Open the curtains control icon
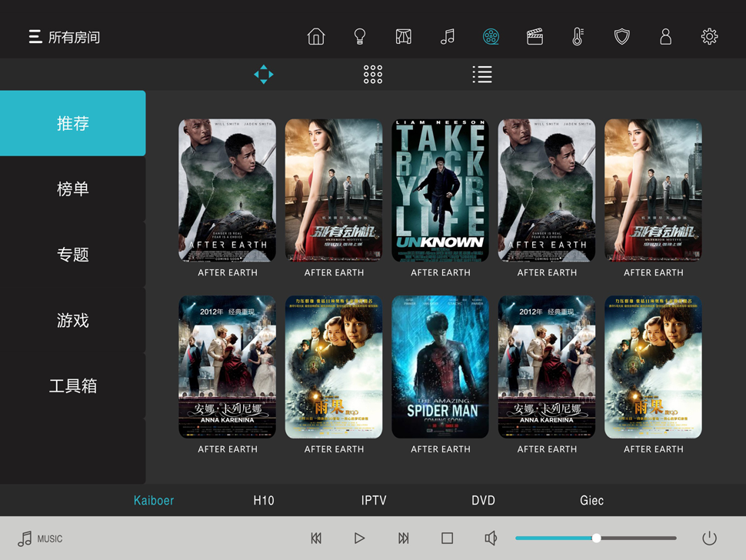 coord(404,36)
